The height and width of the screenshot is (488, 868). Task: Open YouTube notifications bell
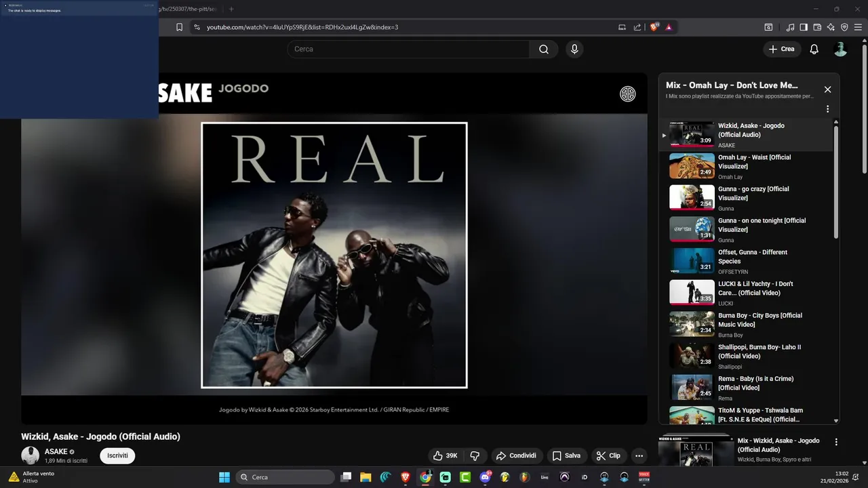[x=814, y=49]
